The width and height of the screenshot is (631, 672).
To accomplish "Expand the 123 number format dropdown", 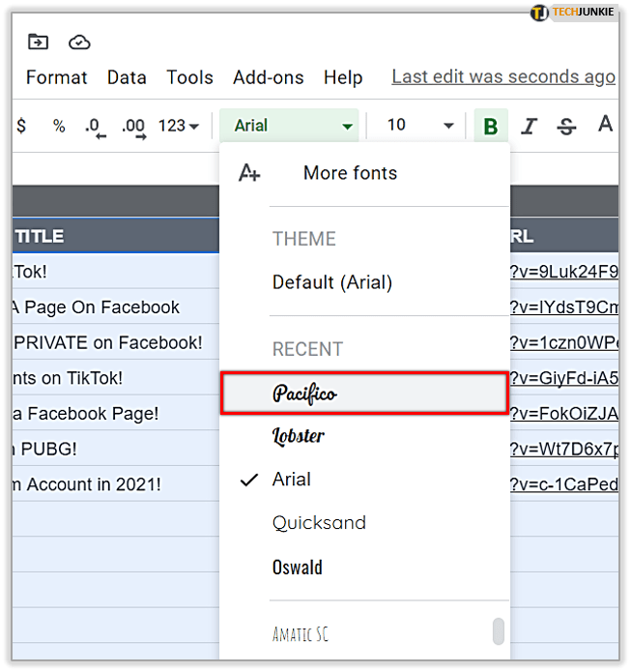I will 178,126.
